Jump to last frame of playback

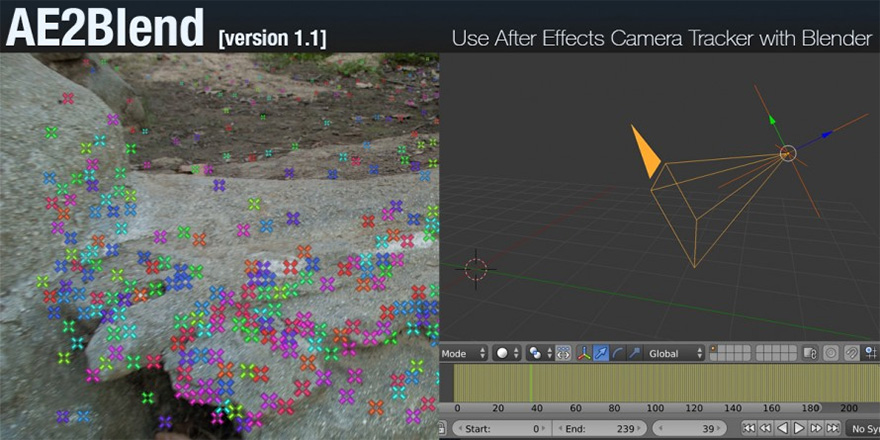click(832, 429)
